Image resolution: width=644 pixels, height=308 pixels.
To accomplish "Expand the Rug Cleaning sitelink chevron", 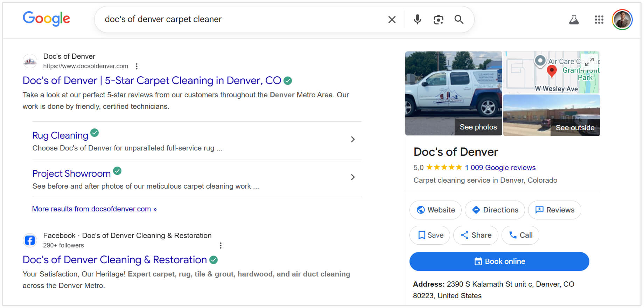I will coord(353,139).
